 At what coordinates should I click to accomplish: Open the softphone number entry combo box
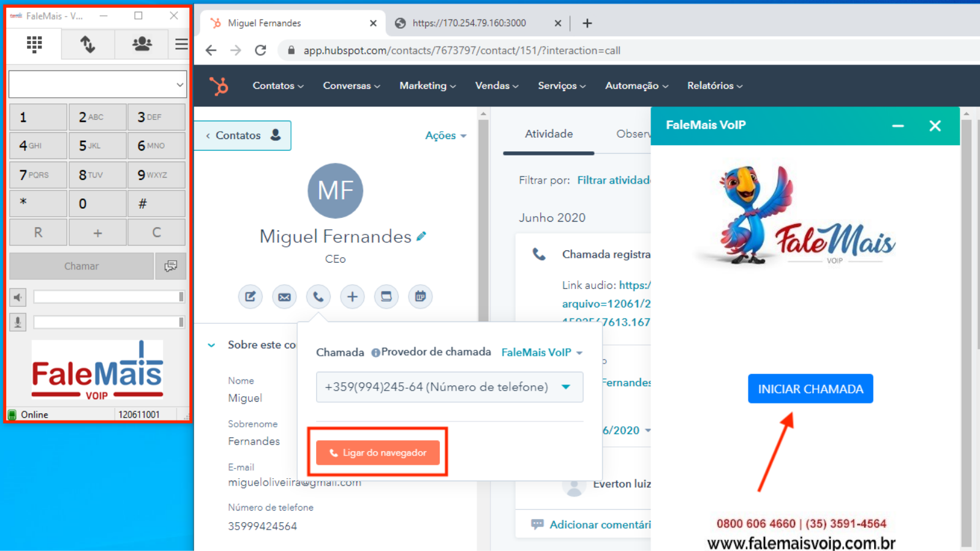point(97,84)
